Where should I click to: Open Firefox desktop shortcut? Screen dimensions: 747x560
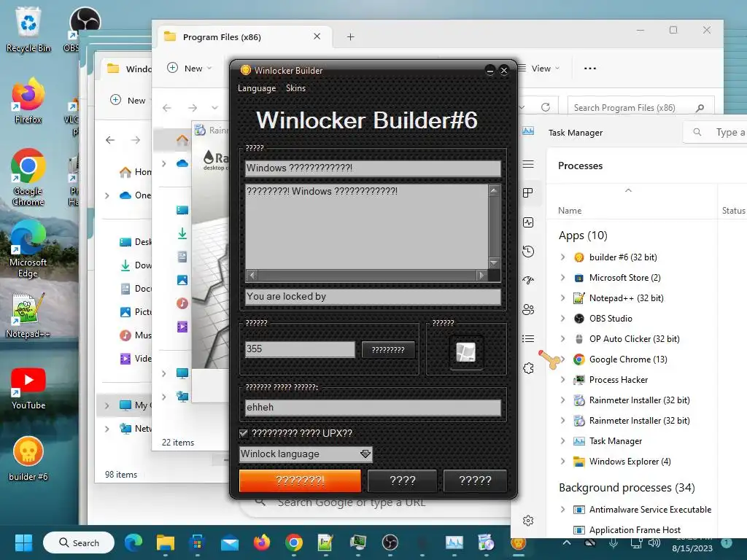coord(28,101)
